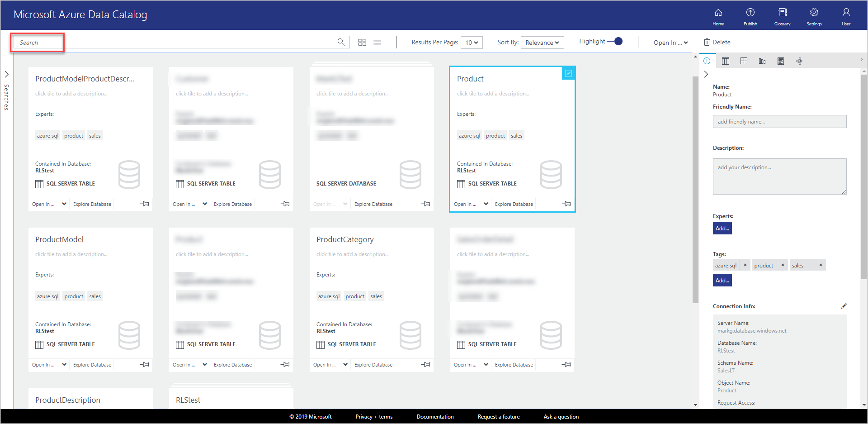The image size is (868, 424).
Task: Open the Glossary from the top navigation
Action: [782, 15]
